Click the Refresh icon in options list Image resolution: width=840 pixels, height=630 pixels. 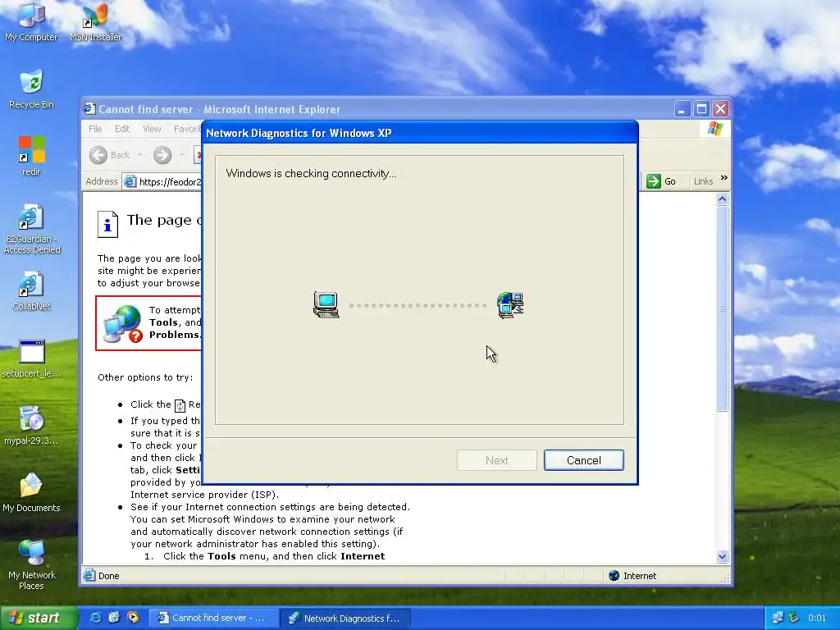pyautogui.click(x=180, y=405)
